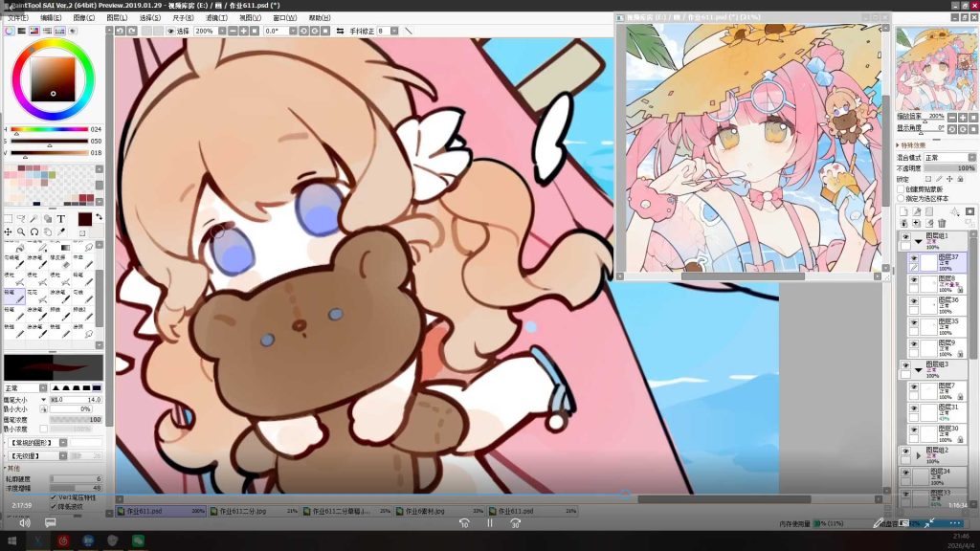The image size is (980, 551).
Task: Open the zoom percentage dropdown at 200%
Action: click(x=222, y=31)
